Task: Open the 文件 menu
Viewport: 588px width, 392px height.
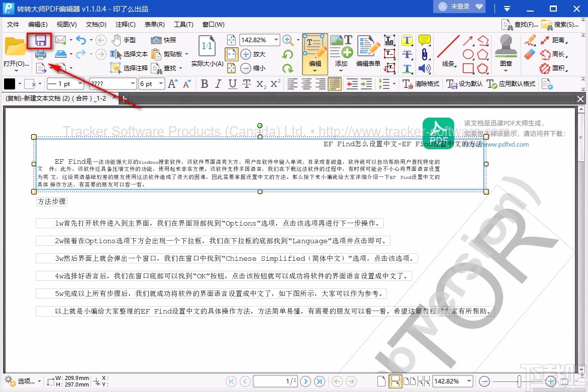Action: 13,24
